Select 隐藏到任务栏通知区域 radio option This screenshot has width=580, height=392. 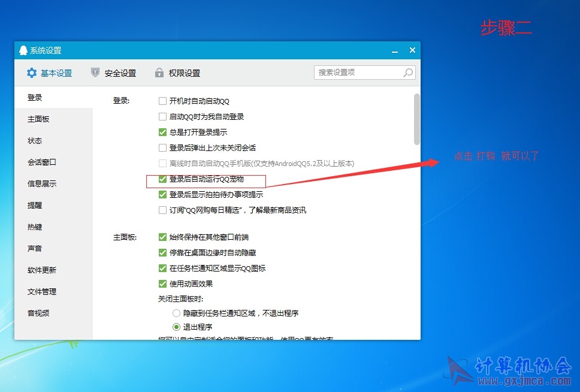(176, 313)
